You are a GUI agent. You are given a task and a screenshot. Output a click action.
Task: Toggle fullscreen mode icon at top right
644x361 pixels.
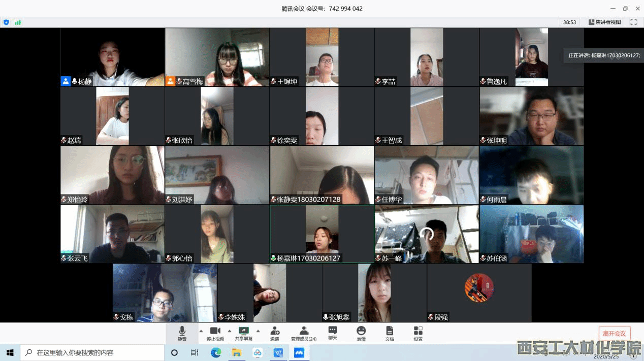pyautogui.click(x=633, y=22)
